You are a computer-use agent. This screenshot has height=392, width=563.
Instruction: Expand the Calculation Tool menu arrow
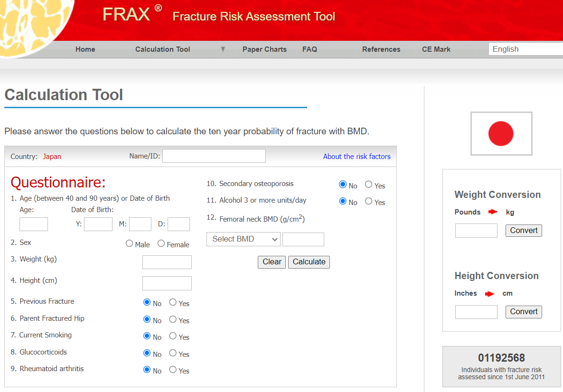(223, 49)
